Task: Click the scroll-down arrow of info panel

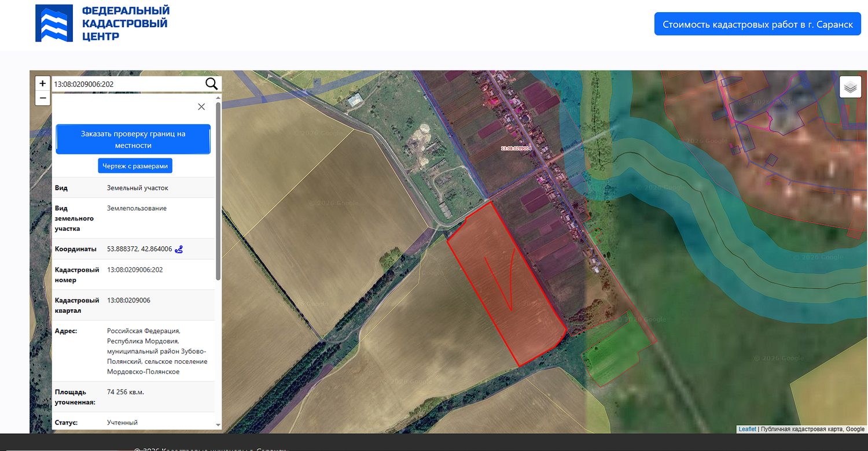Action: point(218,425)
